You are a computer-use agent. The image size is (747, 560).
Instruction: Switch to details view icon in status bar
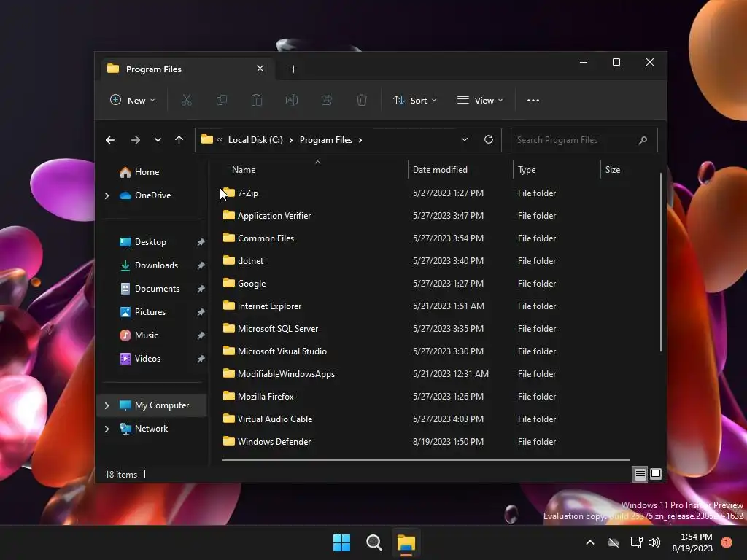640,474
